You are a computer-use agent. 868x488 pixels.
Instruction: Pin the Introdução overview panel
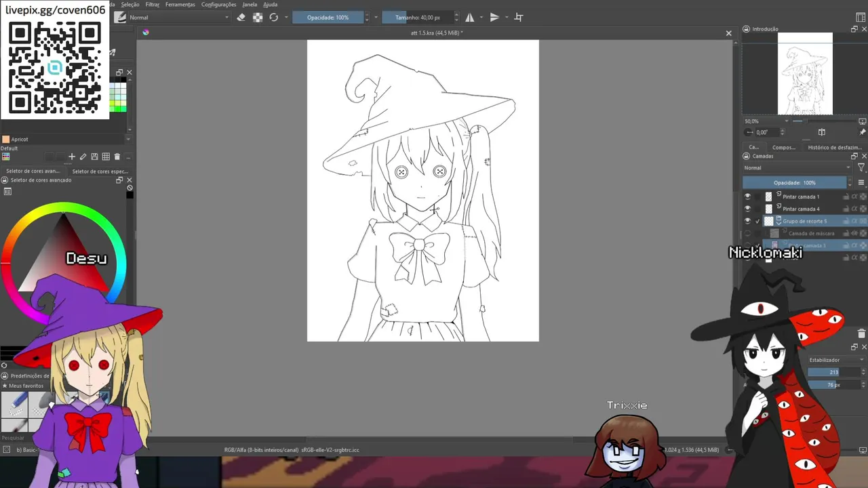[863, 132]
